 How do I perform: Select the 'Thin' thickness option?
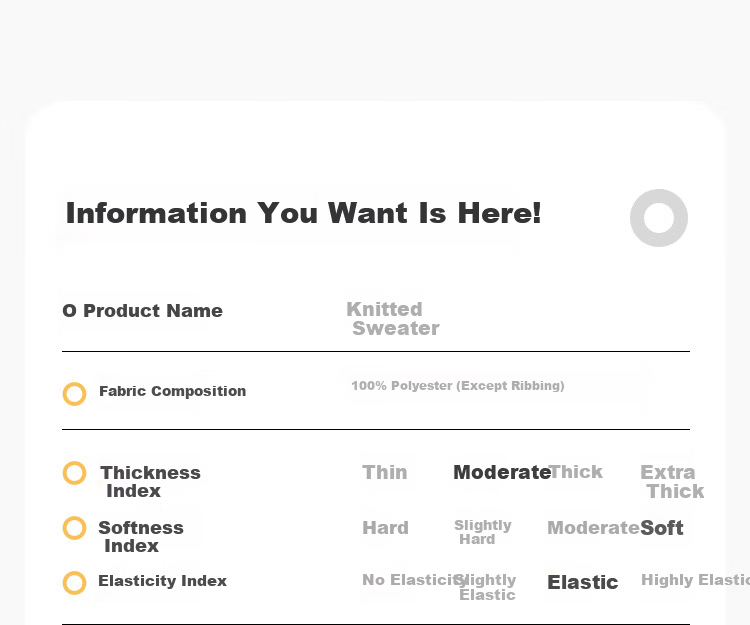(x=385, y=472)
